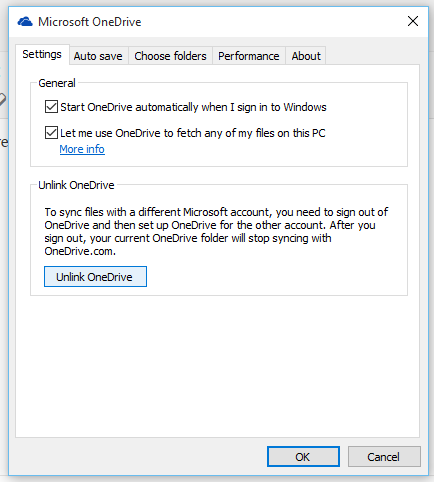Close the Microsoft OneDrive dialog

(413, 21)
